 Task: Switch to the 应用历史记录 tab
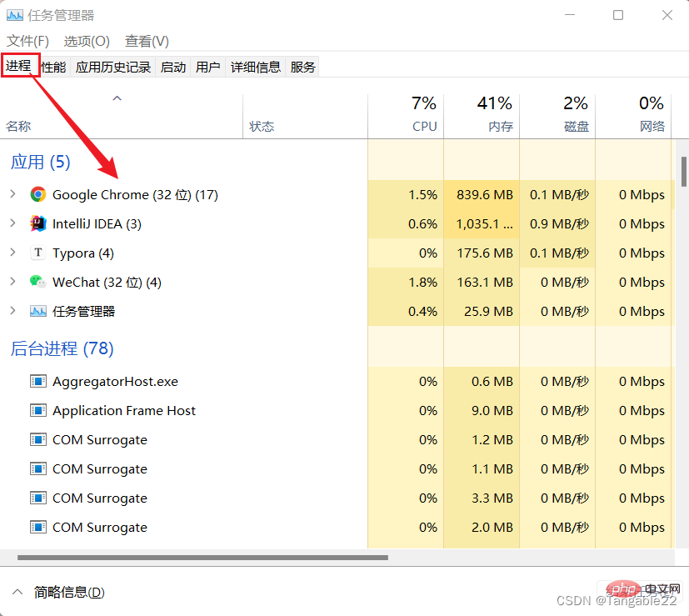(x=113, y=67)
